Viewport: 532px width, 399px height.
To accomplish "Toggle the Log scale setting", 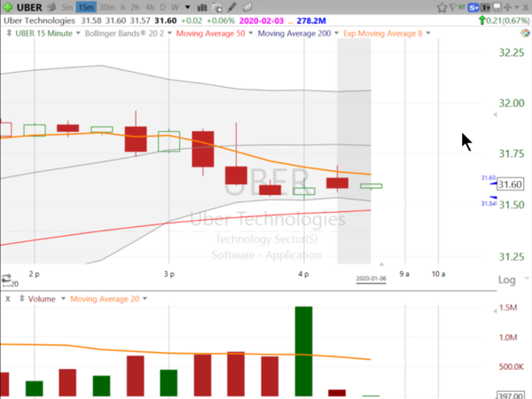I will [x=506, y=280].
